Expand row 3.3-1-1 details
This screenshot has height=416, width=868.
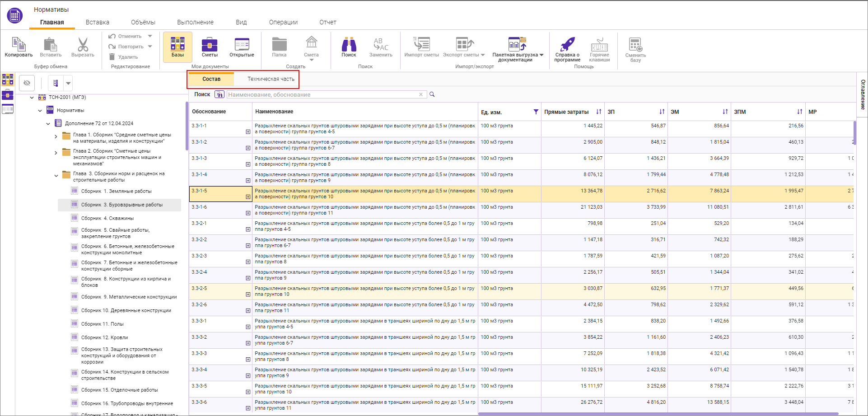(248, 132)
